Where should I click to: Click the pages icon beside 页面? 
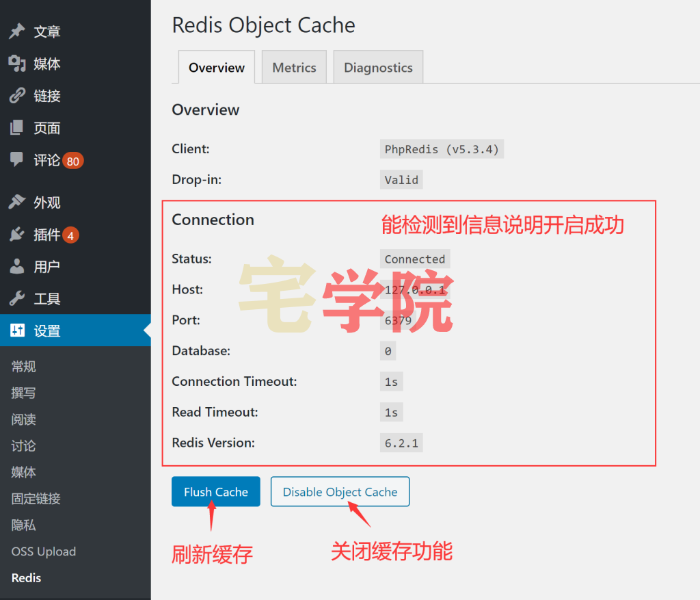click(17, 128)
